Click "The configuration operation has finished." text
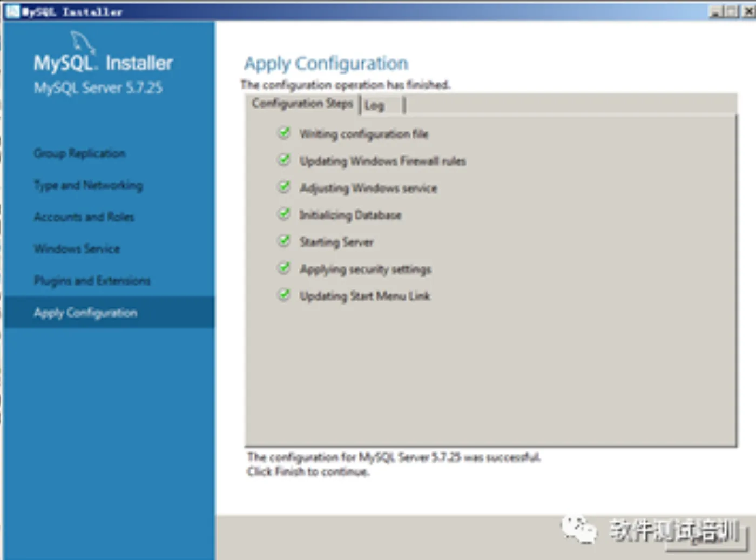Image resolution: width=756 pixels, height=560 pixels. 345,85
